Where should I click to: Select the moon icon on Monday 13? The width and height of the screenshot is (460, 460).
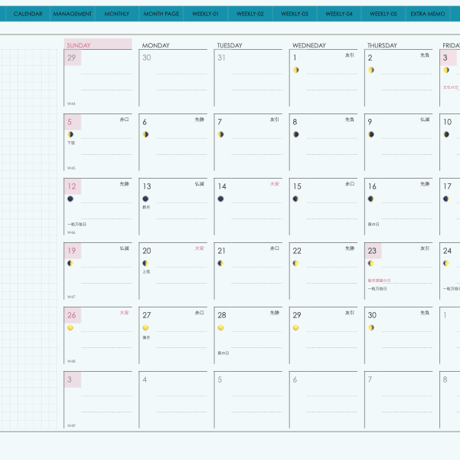[x=146, y=199]
